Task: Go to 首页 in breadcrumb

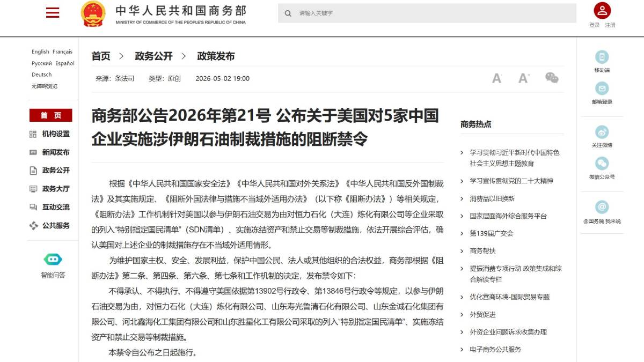Action: click(101, 56)
